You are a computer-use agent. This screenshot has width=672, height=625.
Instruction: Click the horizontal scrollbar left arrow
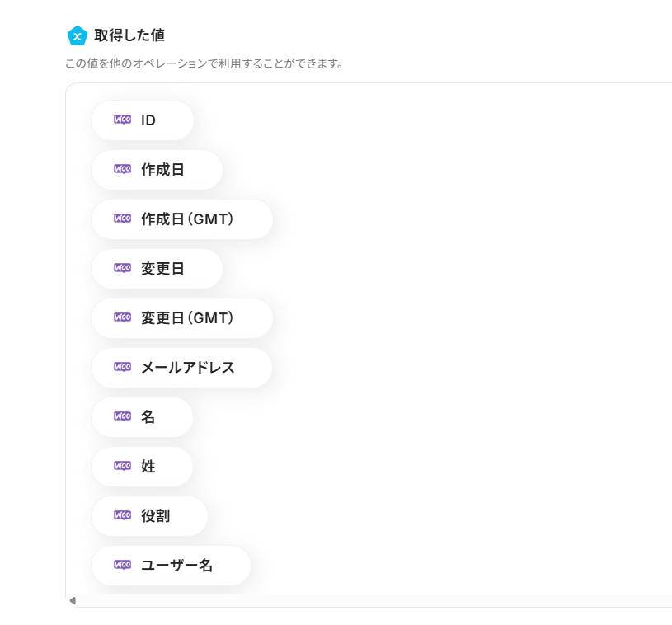(x=73, y=600)
